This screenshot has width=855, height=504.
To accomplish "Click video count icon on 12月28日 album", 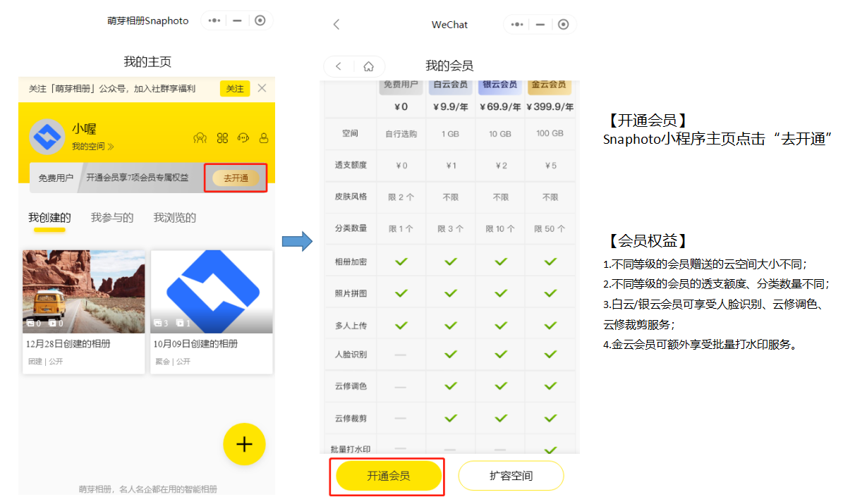I will tap(52, 323).
